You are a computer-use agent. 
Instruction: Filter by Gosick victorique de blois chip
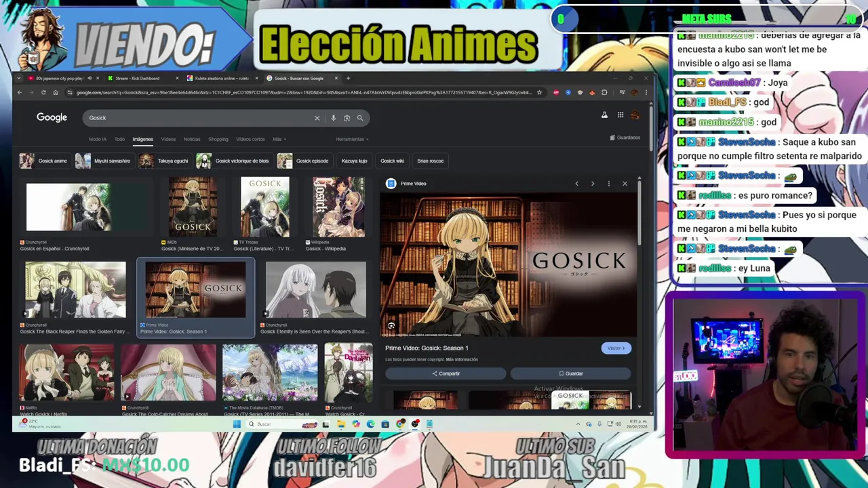point(233,161)
